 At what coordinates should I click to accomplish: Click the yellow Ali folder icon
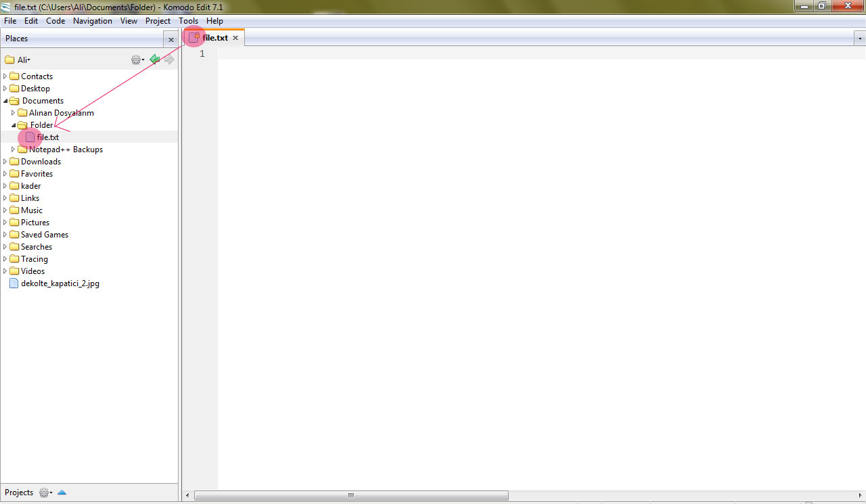tap(10, 60)
